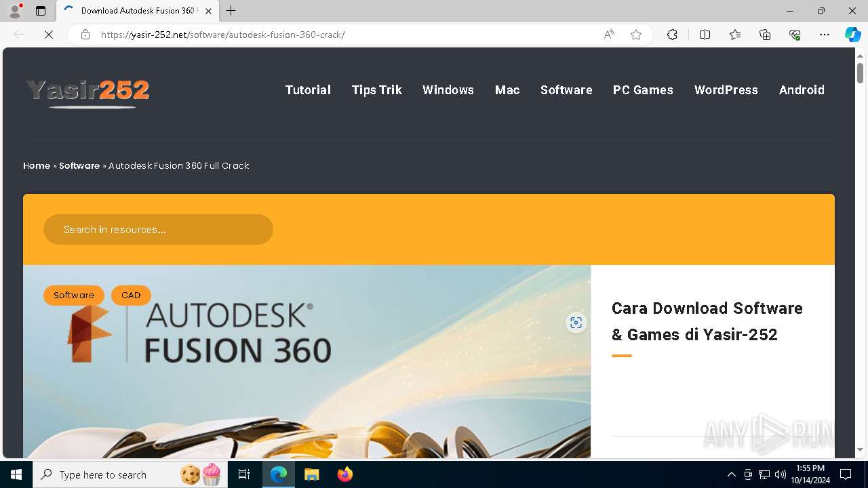Open the Tutorial menu
The image size is (868, 488).
coord(308,90)
